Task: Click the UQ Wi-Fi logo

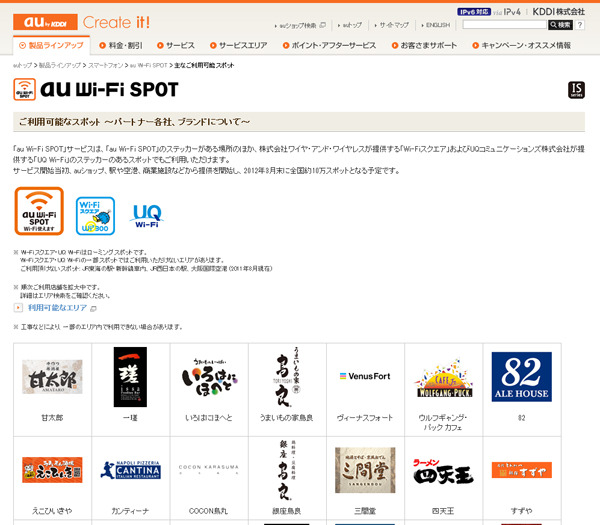Action: pos(147,216)
